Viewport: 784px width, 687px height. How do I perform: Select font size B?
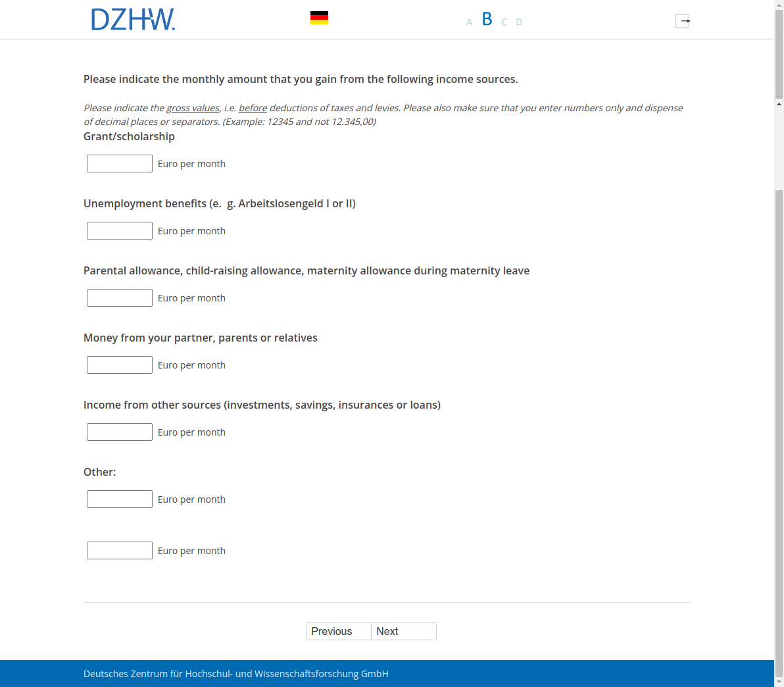click(x=487, y=20)
